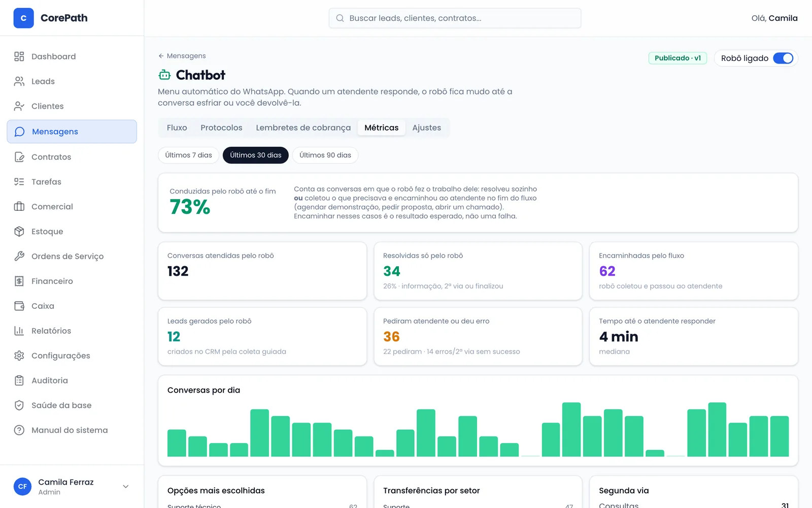
Task: Click the 73% conduzidas pelo robô value
Action: [190, 207]
